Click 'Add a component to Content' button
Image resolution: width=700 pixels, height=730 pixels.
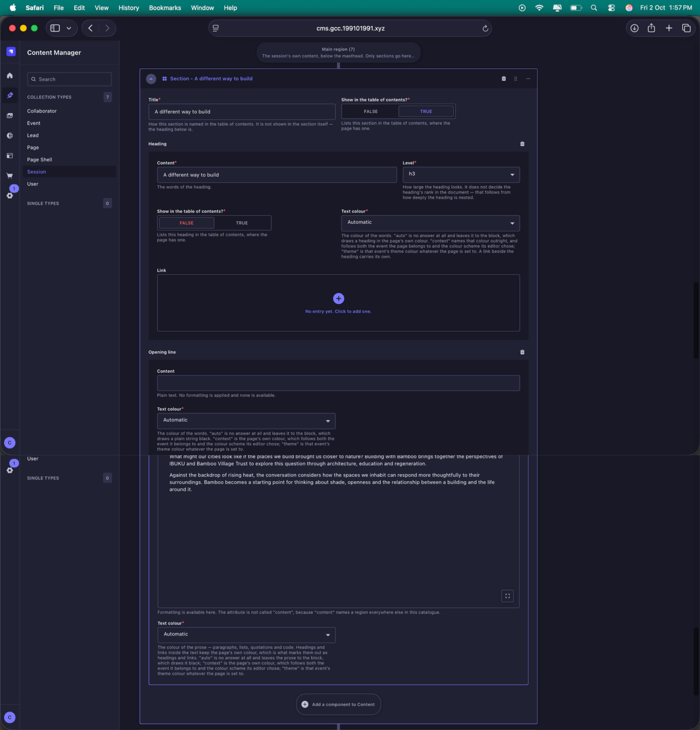tap(339, 704)
